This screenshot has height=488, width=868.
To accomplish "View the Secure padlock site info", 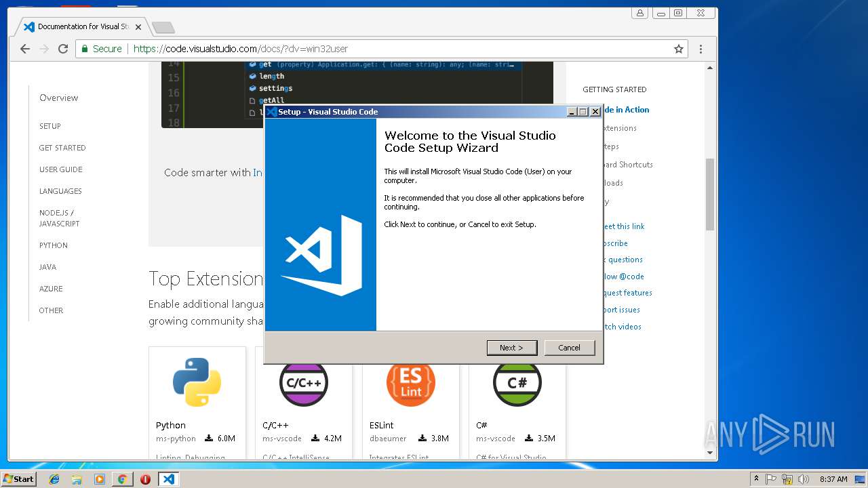I will click(102, 49).
